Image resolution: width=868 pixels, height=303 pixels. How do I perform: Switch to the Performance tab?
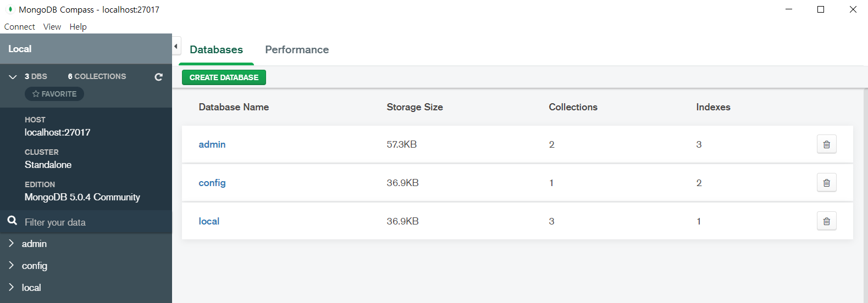[297, 50]
